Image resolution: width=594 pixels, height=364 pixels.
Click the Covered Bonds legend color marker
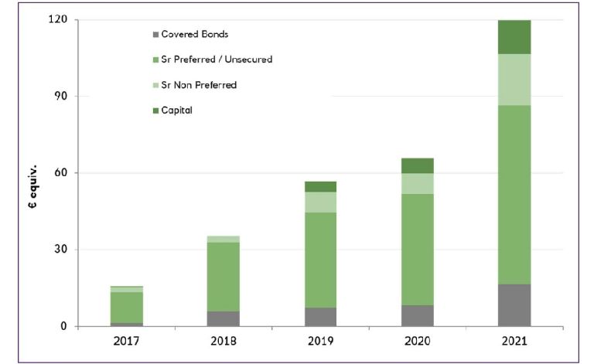(x=155, y=35)
